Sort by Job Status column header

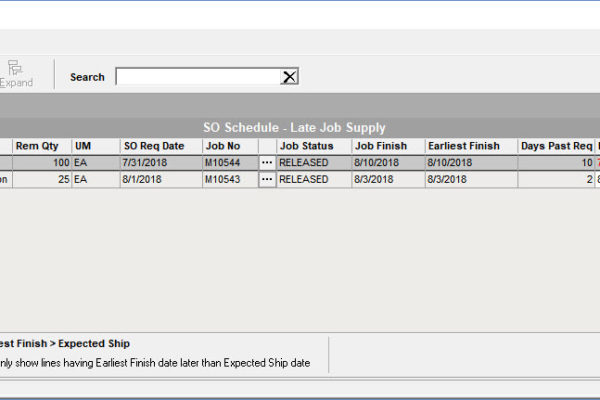(314, 146)
